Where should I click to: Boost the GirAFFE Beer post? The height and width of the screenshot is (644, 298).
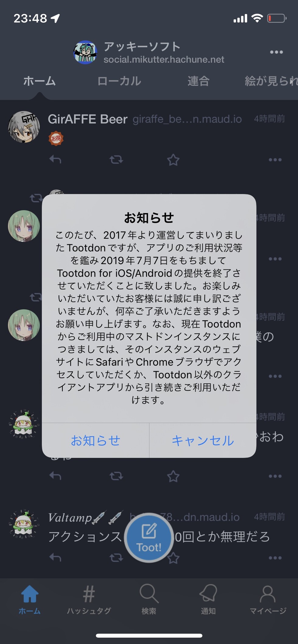pos(116,159)
